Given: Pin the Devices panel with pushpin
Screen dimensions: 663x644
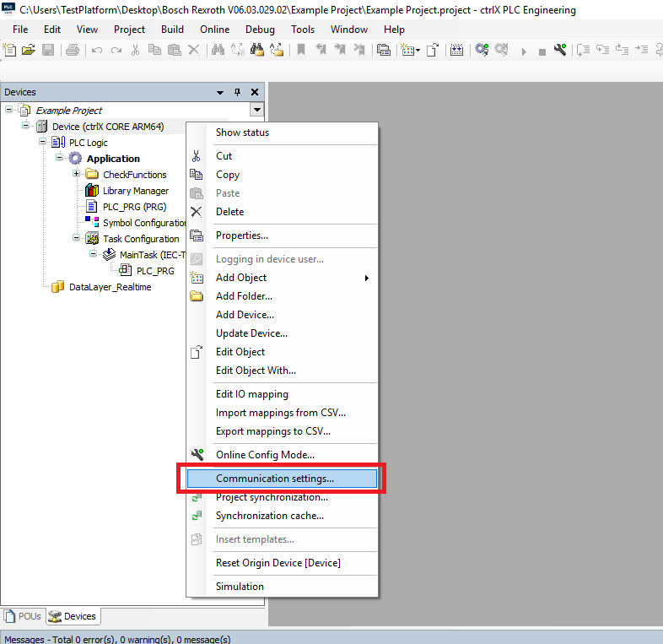Looking at the screenshot, I should (237, 92).
